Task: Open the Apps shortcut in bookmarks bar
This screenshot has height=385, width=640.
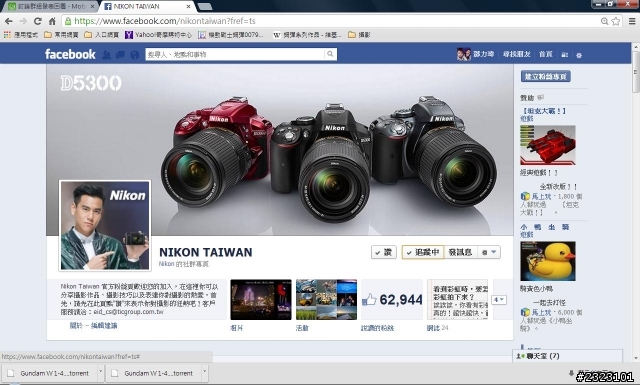Action: pyautogui.click(x=21, y=35)
